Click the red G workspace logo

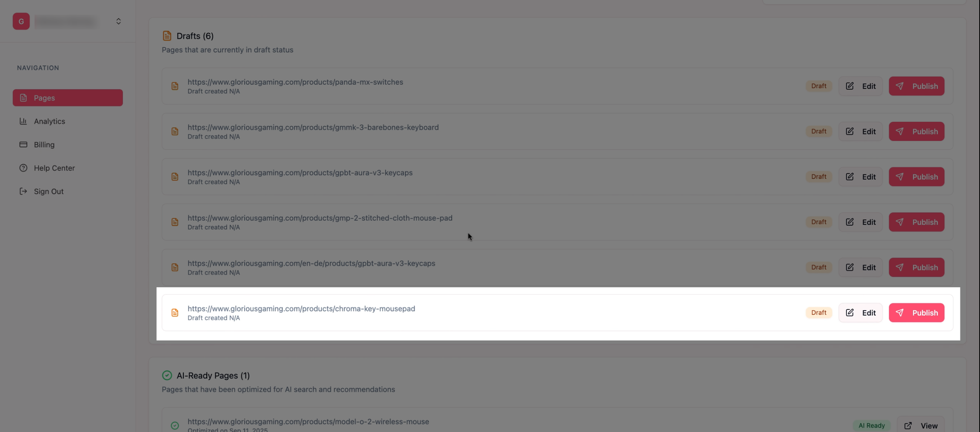point(21,21)
